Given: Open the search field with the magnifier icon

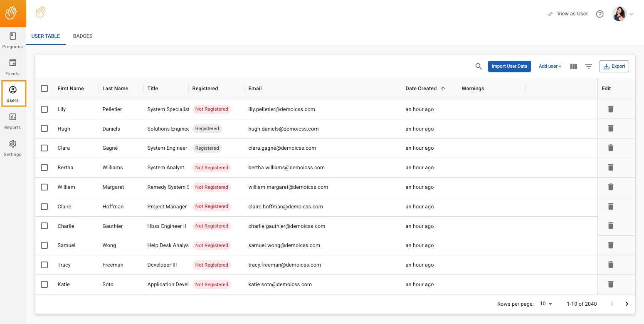Looking at the screenshot, I should [479, 66].
